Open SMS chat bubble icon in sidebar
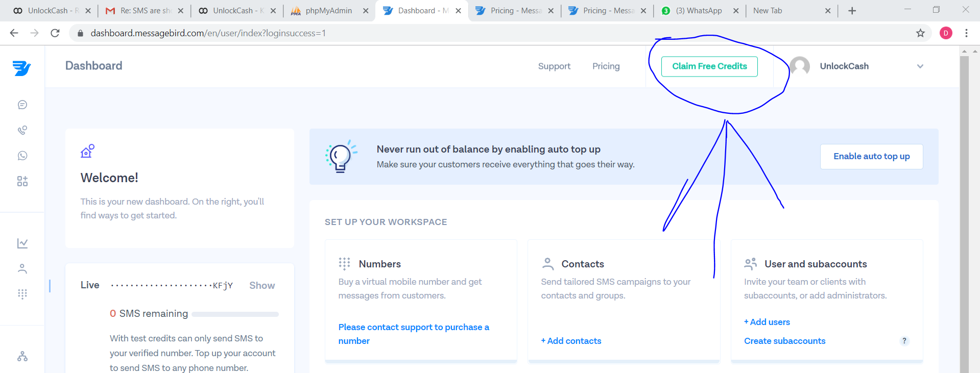The image size is (980, 373). (x=22, y=105)
